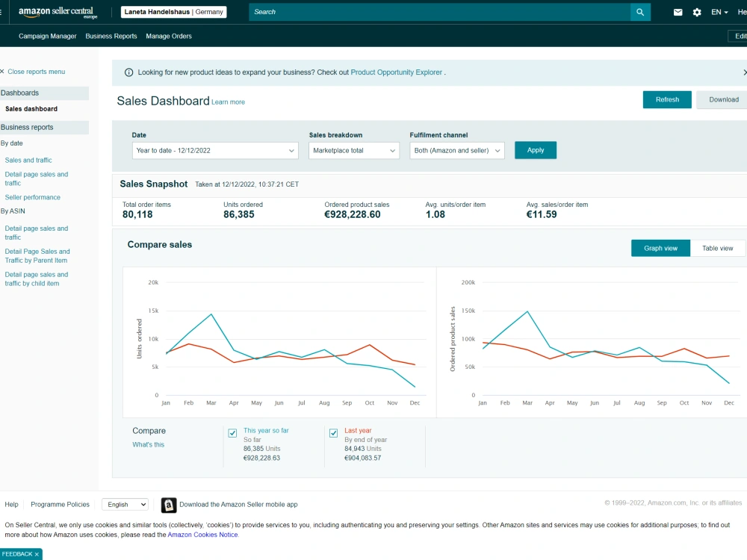This screenshot has height=560, width=747.
Task: Click the Refresh button
Action: [x=667, y=99]
